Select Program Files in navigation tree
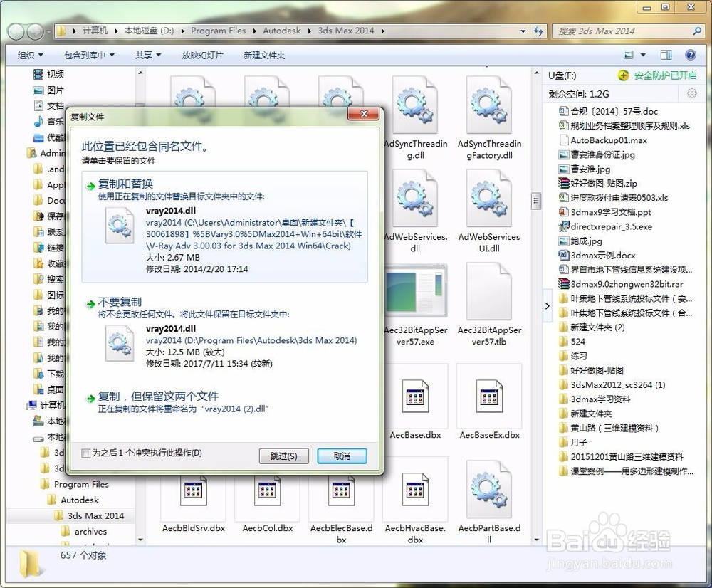Image resolution: width=712 pixels, height=588 pixels. pyautogui.click(x=81, y=484)
